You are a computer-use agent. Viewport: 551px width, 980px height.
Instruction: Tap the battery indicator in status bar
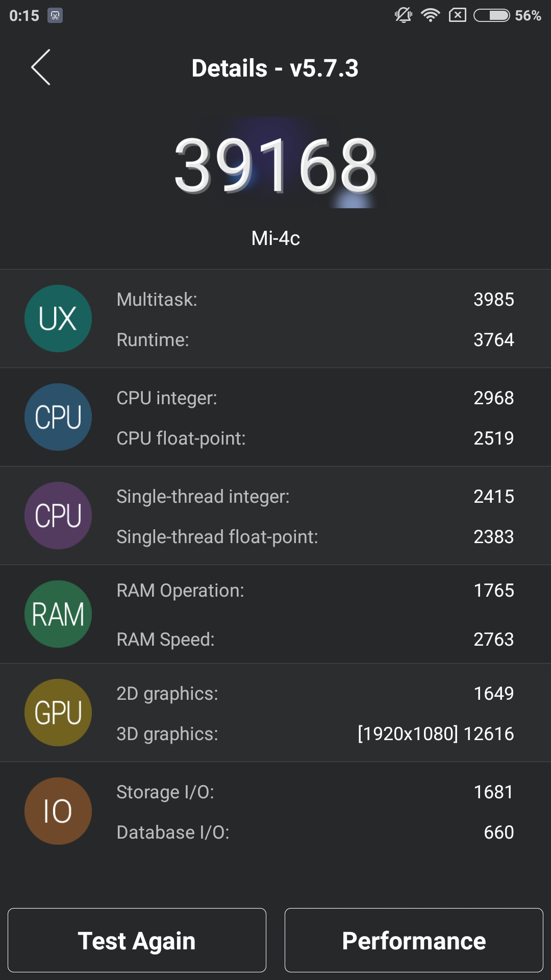491,15
